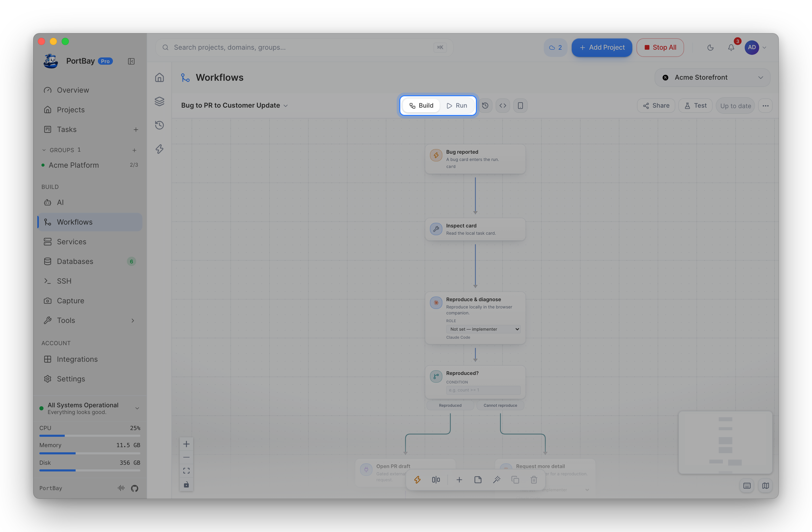The image size is (812, 532).
Task: Open the history icon in secondary rail
Action: click(x=159, y=125)
